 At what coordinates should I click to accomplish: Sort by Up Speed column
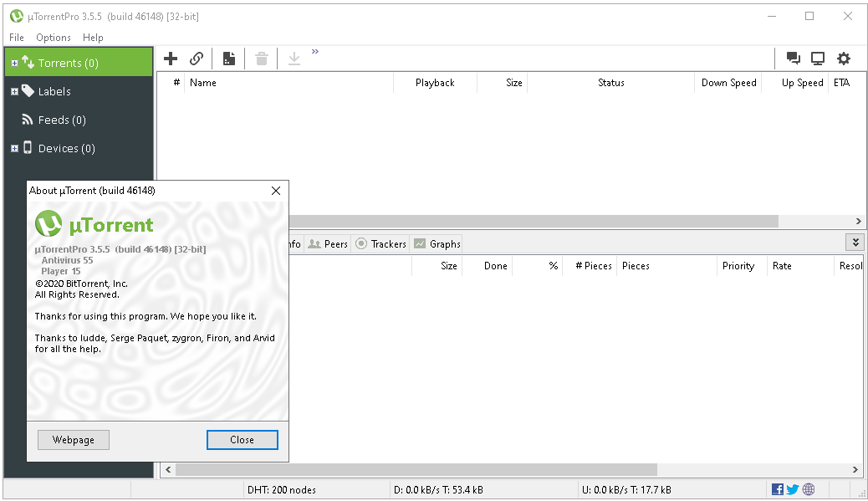795,83
